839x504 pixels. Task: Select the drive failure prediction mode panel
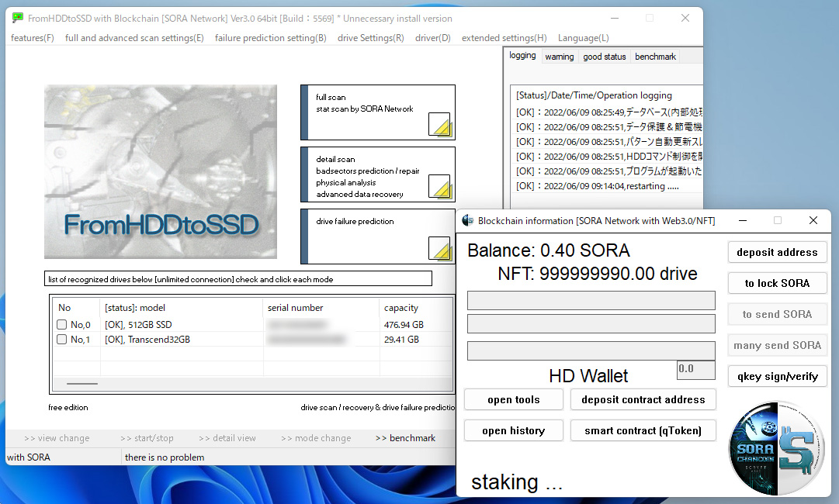pos(378,236)
